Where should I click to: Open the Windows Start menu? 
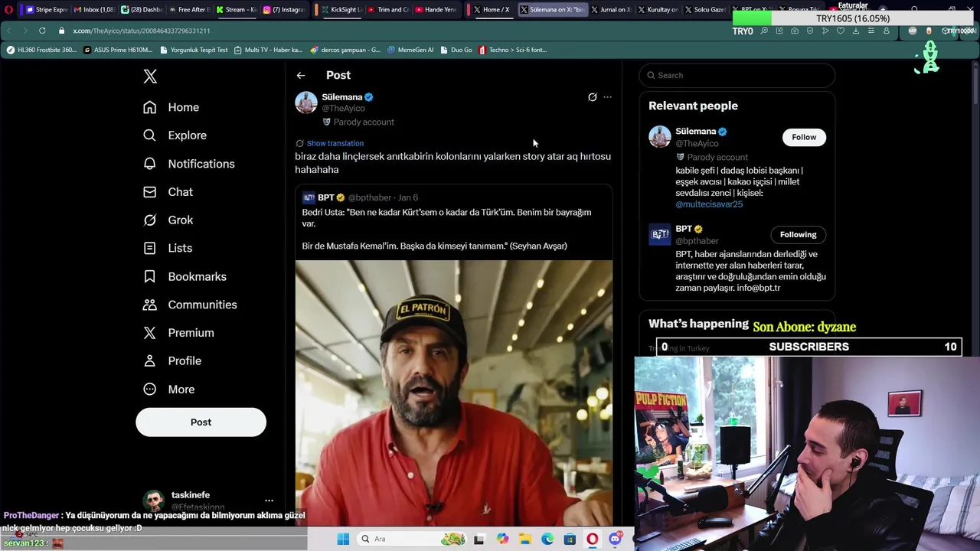[343, 539]
